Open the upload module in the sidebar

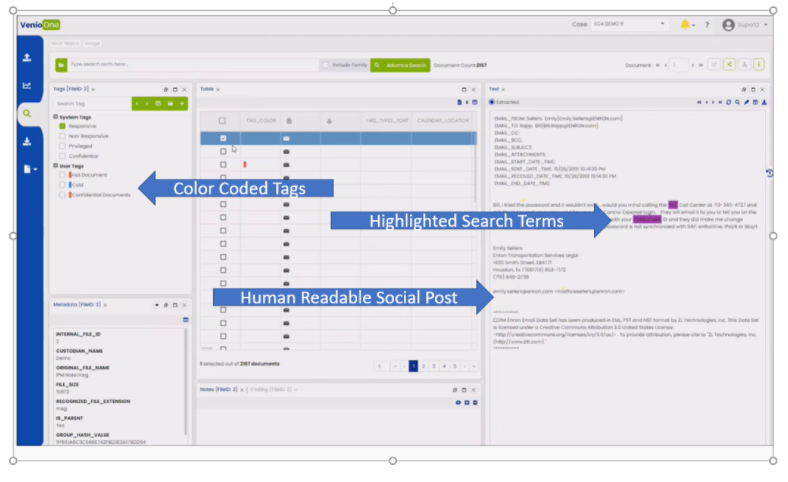(x=27, y=58)
